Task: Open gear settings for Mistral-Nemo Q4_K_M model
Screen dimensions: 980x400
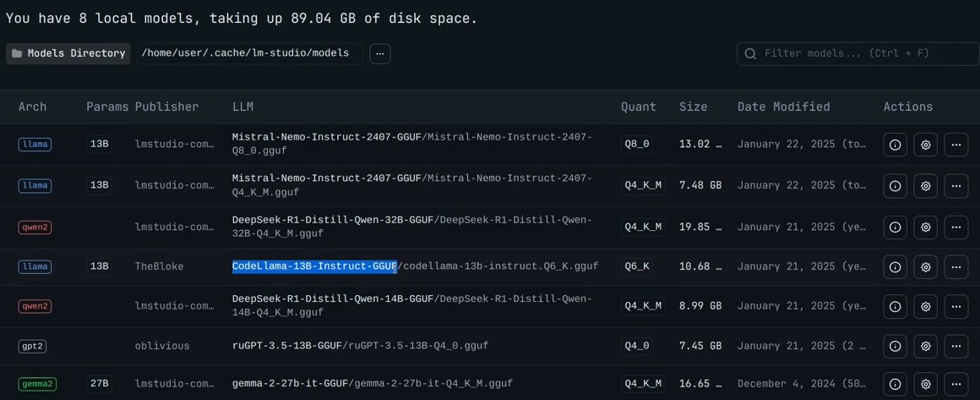Action: (x=926, y=186)
